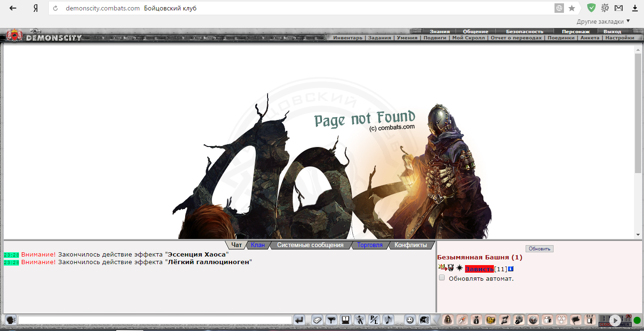Open the Поединки submenu link
This screenshot has width=644, height=331.
[x=561, y=38]
